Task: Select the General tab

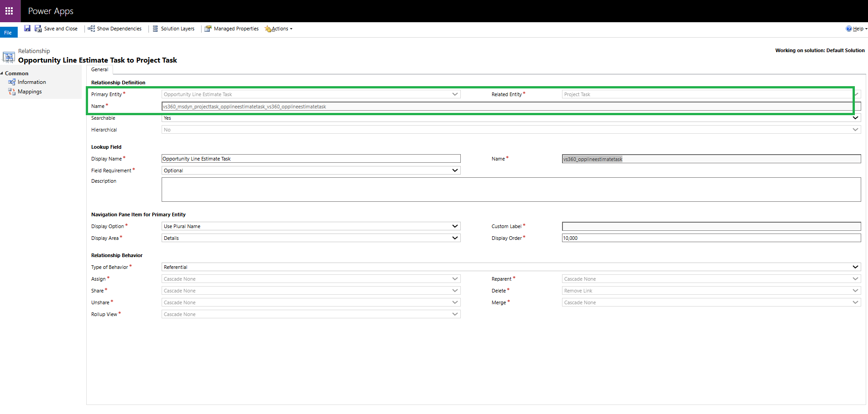Action: click(x=99, y=69)
